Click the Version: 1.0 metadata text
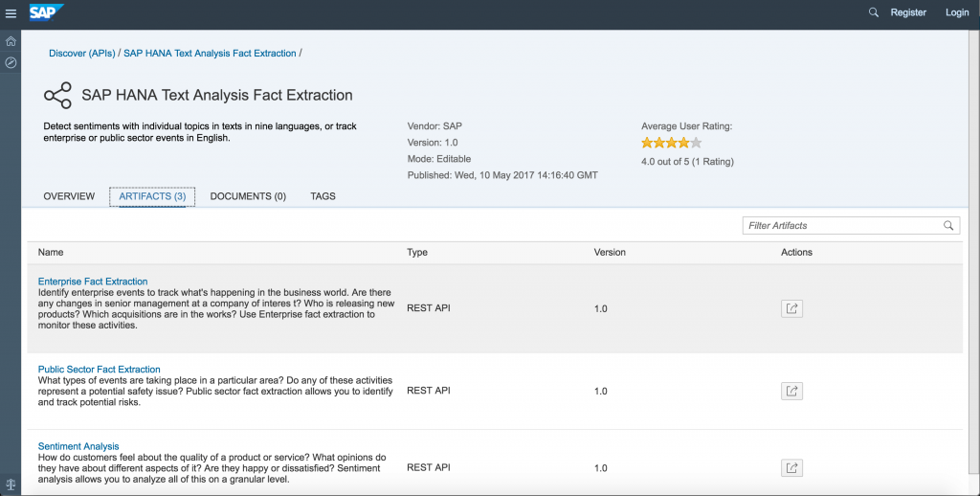Image resolution: width=980 pixels, height=496 pixels. 433,143
